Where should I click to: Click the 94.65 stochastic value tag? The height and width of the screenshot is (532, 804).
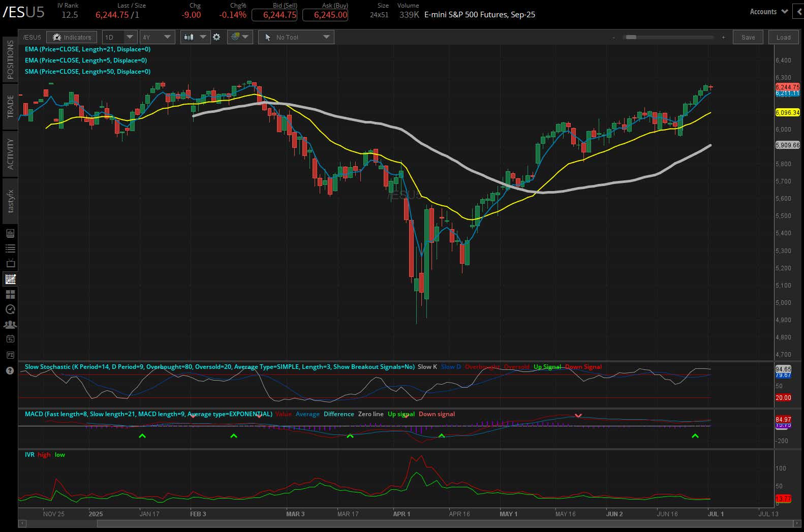[783, 369]
